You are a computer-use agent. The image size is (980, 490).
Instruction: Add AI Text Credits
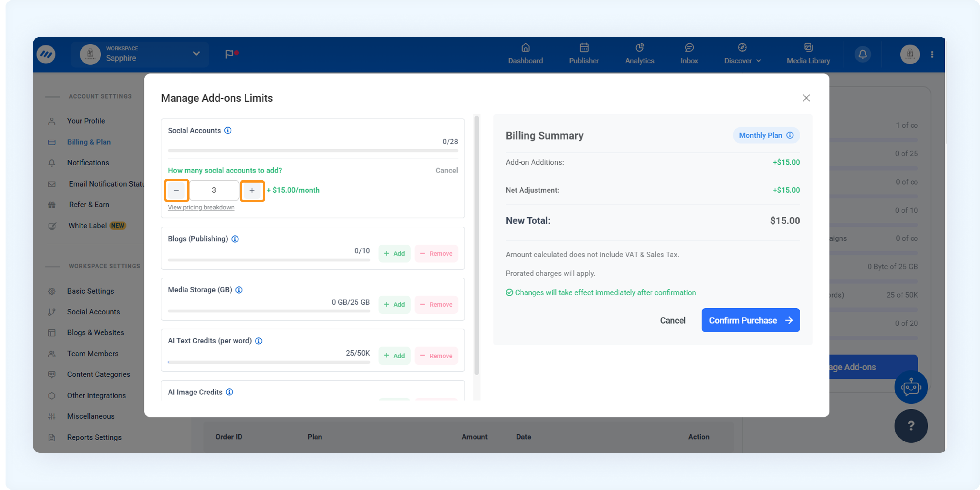[x=395, y=356]
